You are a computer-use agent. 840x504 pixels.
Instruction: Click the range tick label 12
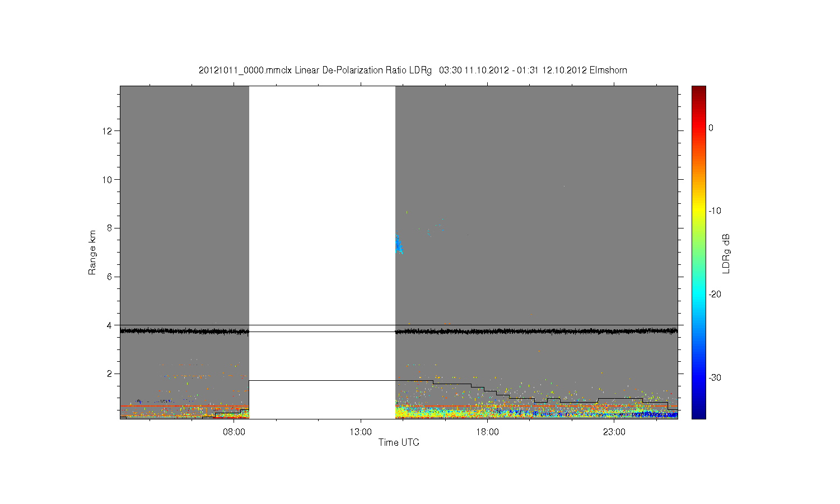(x=108, y=131)
